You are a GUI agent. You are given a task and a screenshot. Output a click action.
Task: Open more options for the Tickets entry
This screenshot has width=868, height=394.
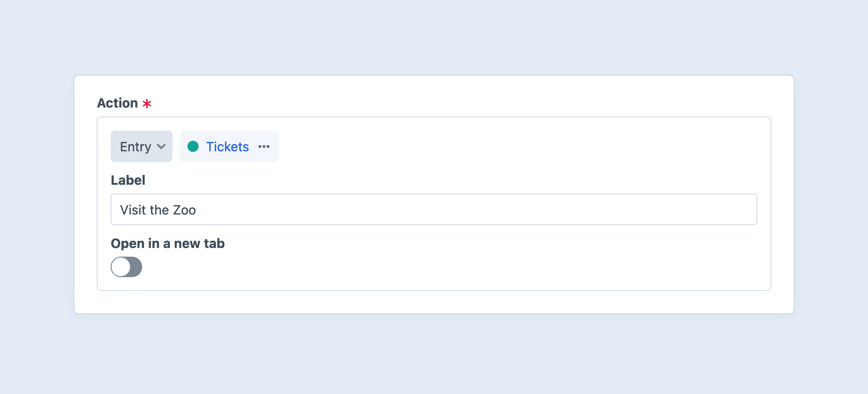tap(264, 146)
